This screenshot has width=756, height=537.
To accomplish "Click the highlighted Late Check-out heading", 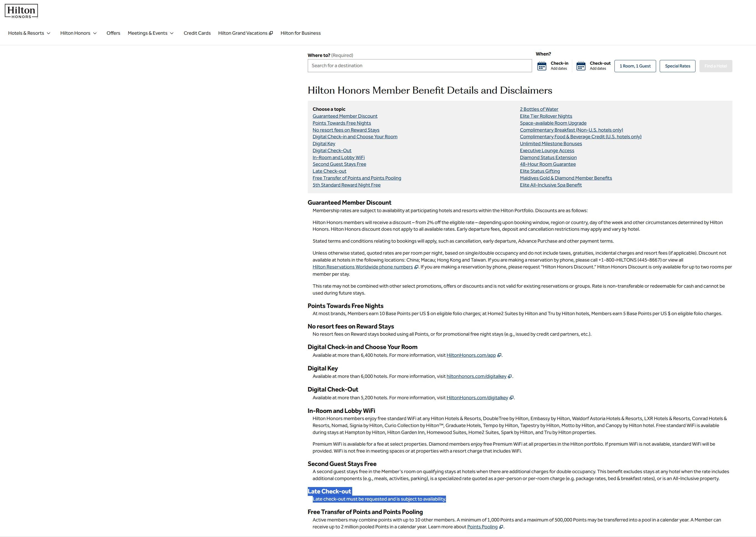I will [329, 491].
